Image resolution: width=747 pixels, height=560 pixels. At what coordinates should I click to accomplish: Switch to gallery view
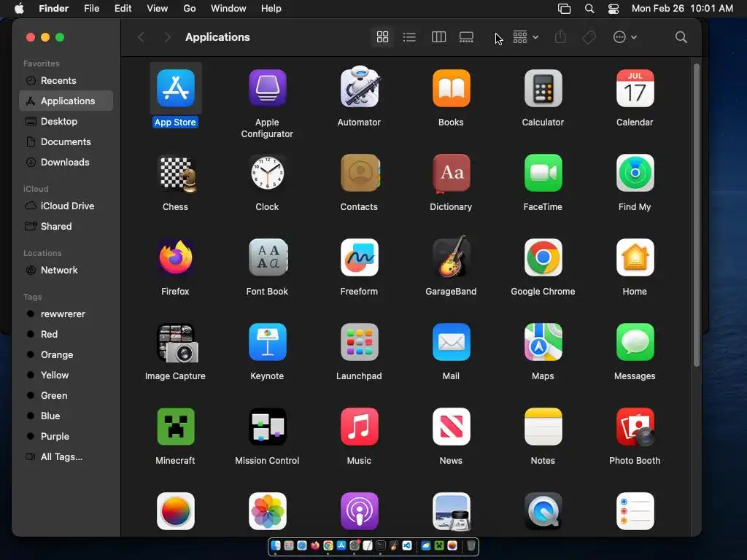(x=466, y=36)
